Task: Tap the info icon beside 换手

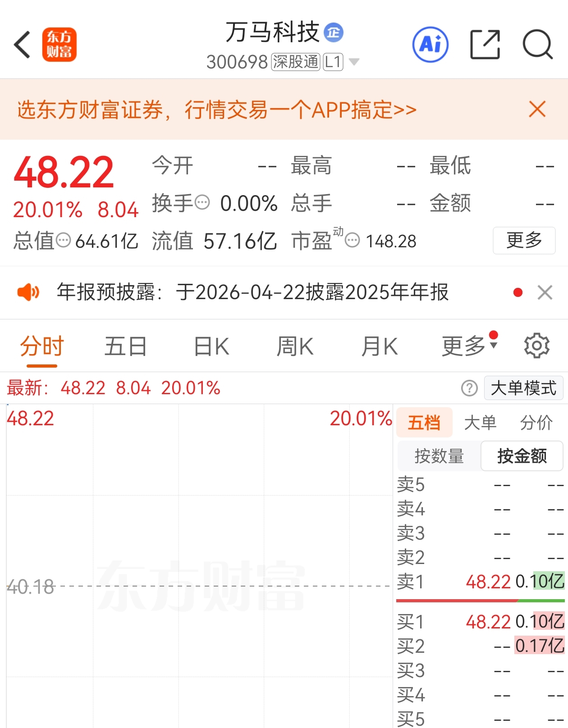Action: coord(202,202)
